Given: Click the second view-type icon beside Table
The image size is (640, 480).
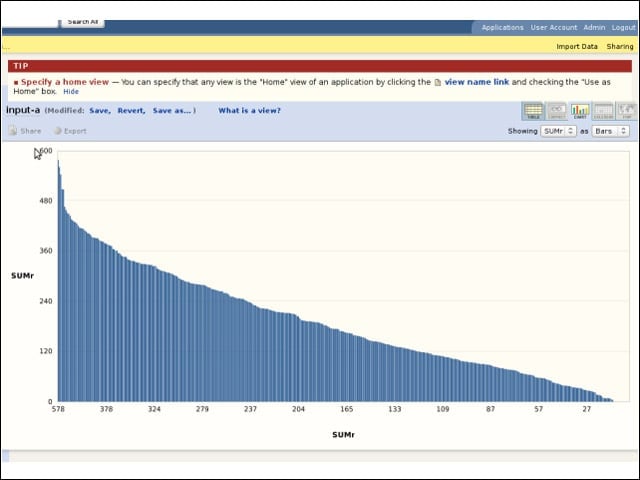Looking at the screenshot, I should click(x=556, y=111).
